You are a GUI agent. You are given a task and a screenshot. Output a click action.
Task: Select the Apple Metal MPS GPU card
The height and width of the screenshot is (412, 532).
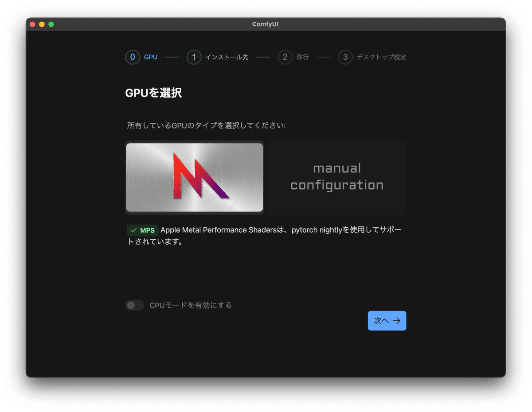tap(195, 178)
